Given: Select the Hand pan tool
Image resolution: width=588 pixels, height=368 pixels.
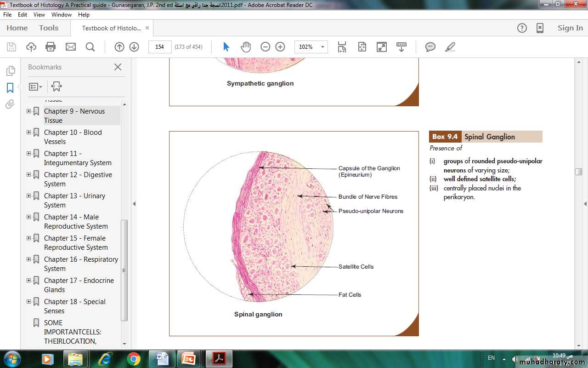Looking at the screenshot, I should click(246, 47).
